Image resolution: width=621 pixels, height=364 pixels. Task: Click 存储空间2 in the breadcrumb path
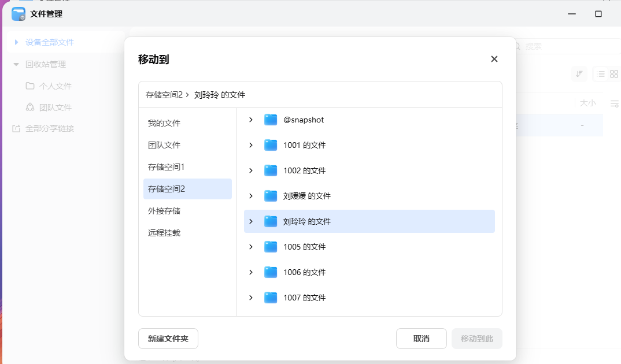click(x=164, y=95)
